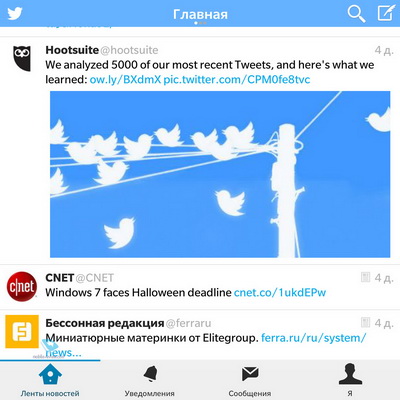Open Hootsuite owl avatar

(22, 58)
